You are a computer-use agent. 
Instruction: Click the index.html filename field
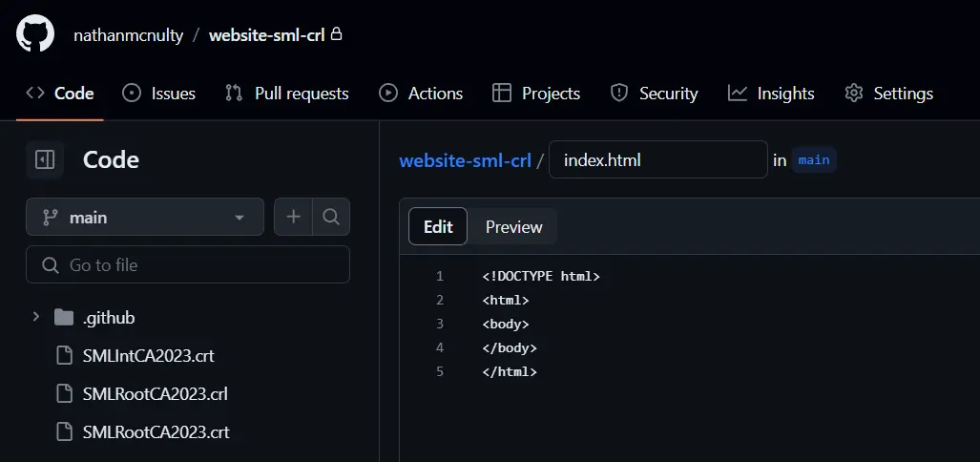point(657,160)
